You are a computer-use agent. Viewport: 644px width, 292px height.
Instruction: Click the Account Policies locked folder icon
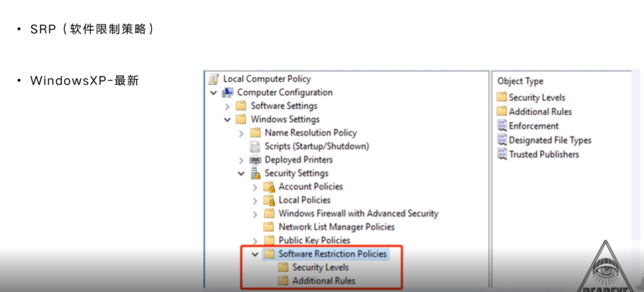[269, 187]
